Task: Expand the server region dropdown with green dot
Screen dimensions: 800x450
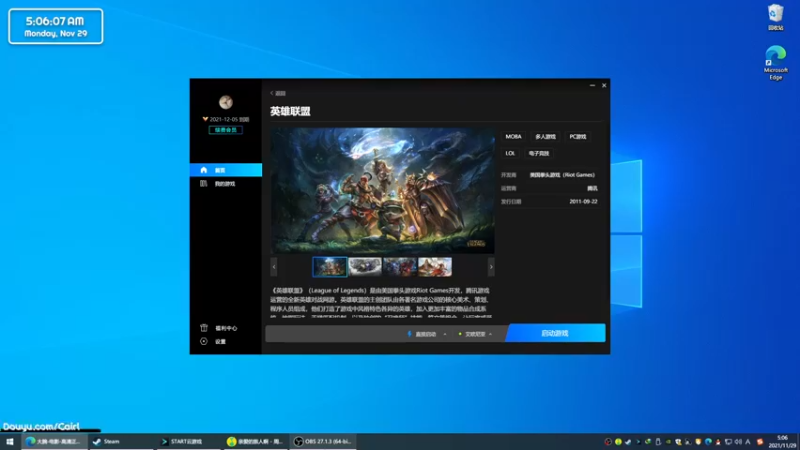Action: coord(475,334)
